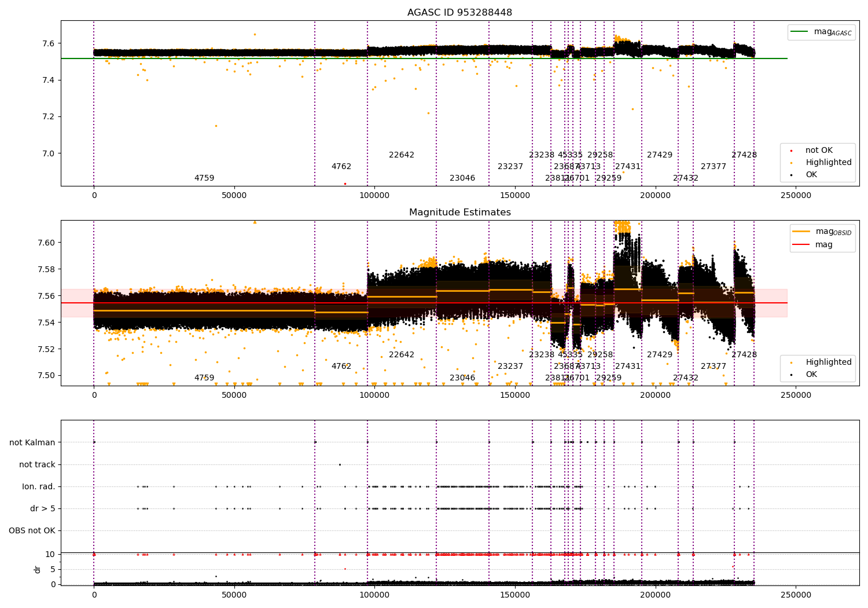
Task: Click x-axis tick 100000 under top plot
Action: pyautogui.click(x=374, y=196)
